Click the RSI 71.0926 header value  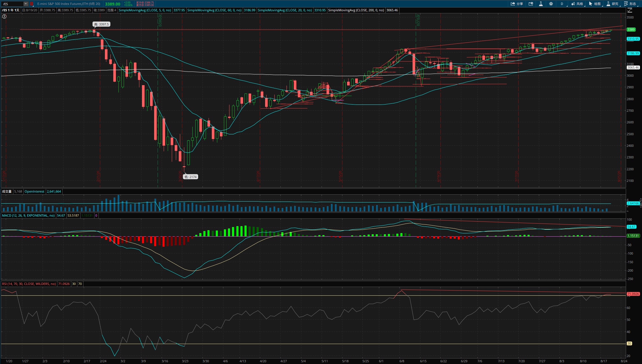(64, 284)
